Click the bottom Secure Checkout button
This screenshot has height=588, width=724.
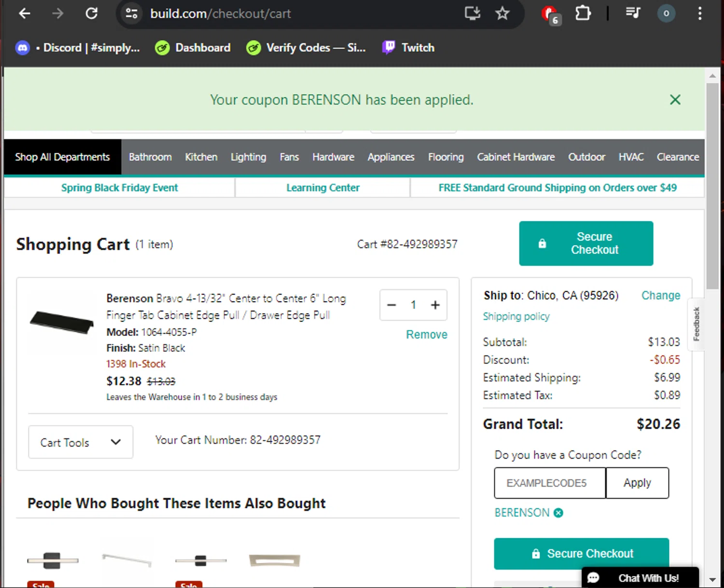581,554
